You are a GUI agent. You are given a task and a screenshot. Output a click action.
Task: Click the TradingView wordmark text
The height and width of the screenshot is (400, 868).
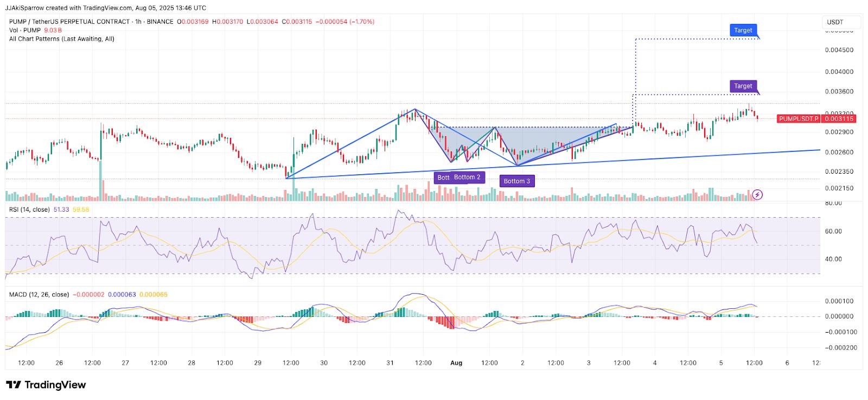click(55, 385)
